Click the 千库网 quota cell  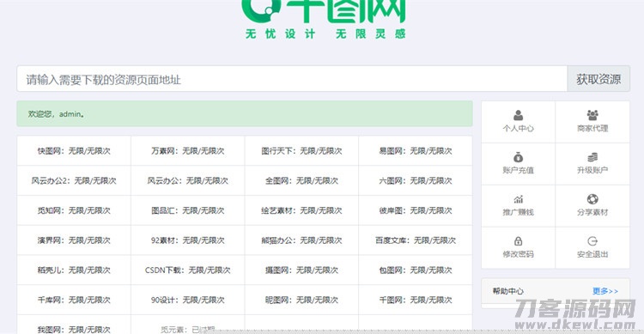74,300
